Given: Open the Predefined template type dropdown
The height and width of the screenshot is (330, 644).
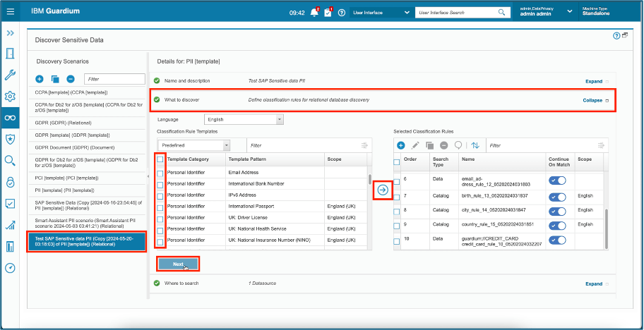Looking at the screenshot, I should tap(194, 145).
